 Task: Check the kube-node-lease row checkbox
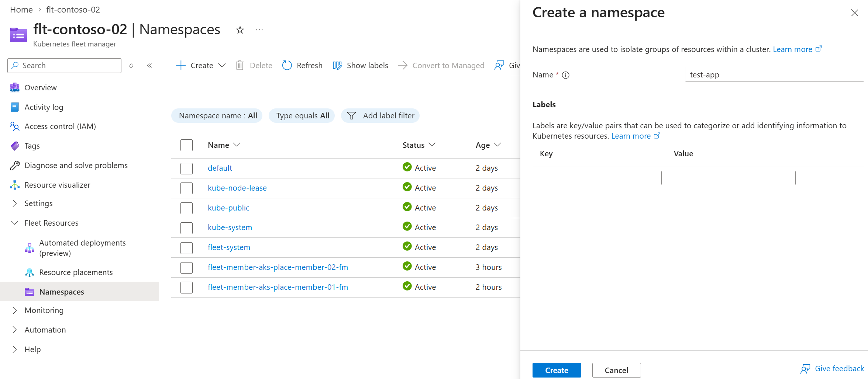187,188
